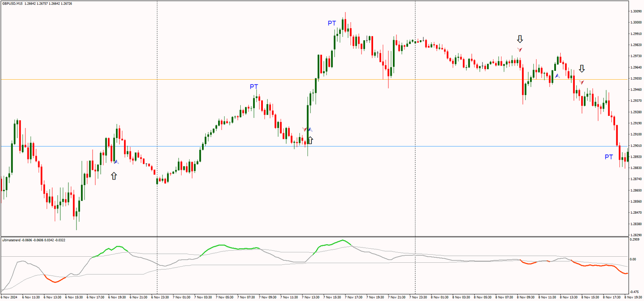The width and height of the screenshot is (644, 301).
Task: Click the hollow up arrow below 6 Nov candles
Action: [x=114, y=176]
